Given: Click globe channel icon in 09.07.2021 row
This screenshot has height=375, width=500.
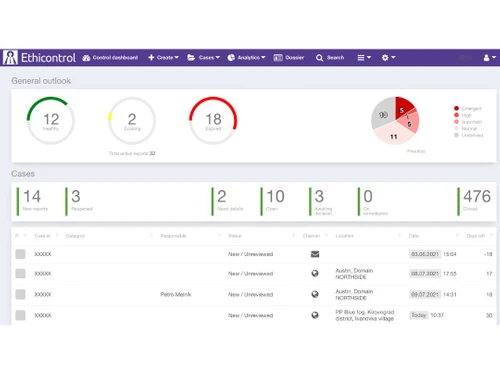Looking at the screenshot, I should pos(315,294).
